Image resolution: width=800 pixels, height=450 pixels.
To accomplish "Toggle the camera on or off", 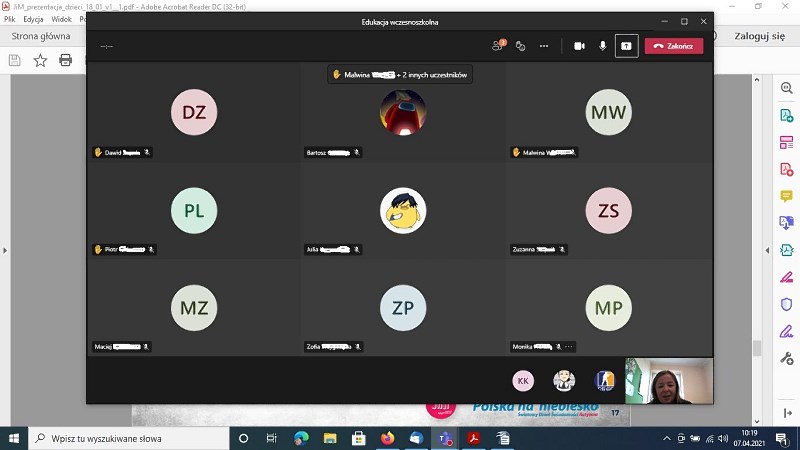I will [x=579, y=46].
